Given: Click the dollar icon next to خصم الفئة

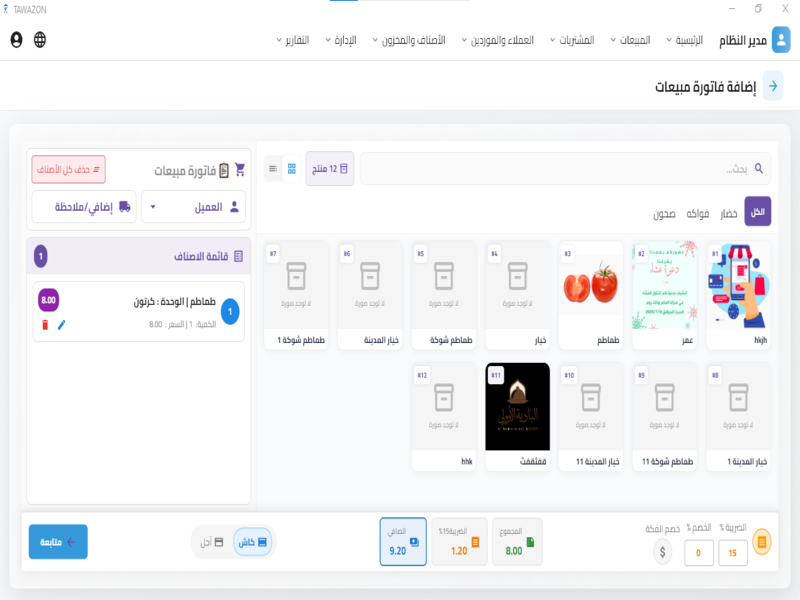Looking at the screenshot, I should [x=662, y=553].
